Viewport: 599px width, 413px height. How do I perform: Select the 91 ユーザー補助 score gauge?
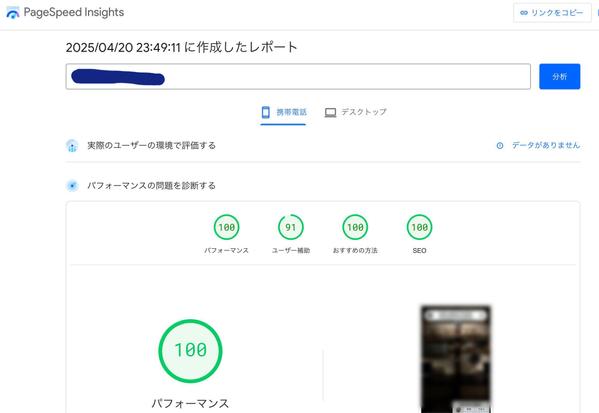pyautogui.click(x=291, y=234)
